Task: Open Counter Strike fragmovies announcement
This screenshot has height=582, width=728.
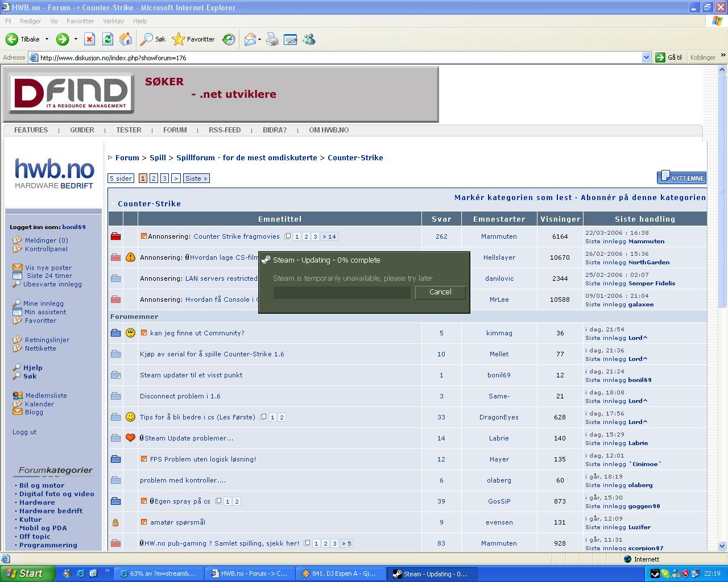Action: 237,236
